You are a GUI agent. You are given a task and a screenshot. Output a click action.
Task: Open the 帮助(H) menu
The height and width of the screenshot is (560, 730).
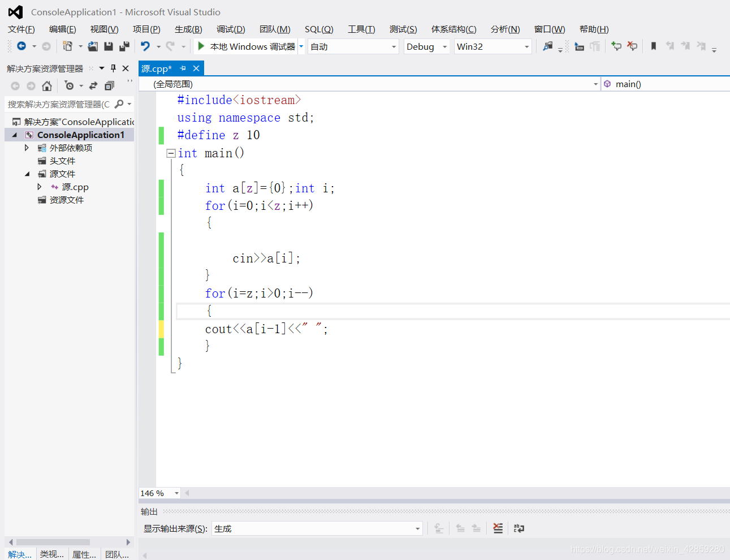(594, 29)
